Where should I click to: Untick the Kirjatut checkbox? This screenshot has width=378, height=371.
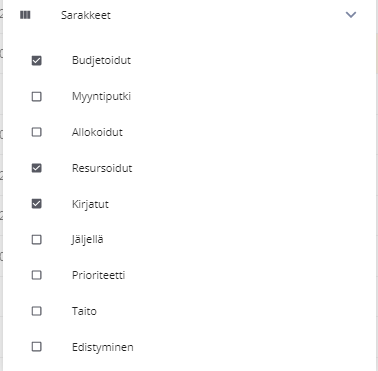[37, 204]
